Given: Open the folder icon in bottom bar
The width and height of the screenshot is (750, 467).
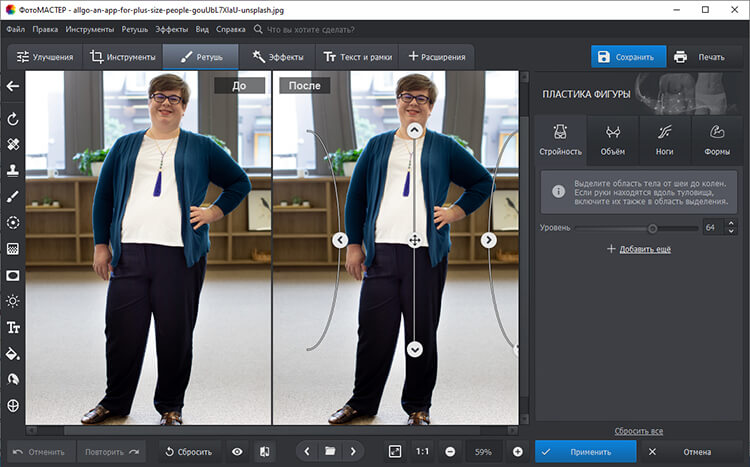Looking at the screenshot, I should pyautogui.click(x=329, y=451).
